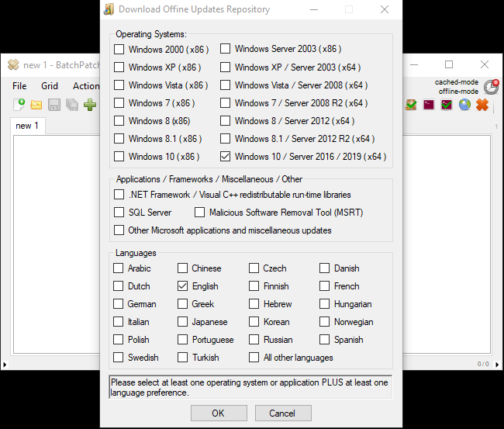Click the orange X icon in BatchPatch toolbar

[x=482, y=105]
